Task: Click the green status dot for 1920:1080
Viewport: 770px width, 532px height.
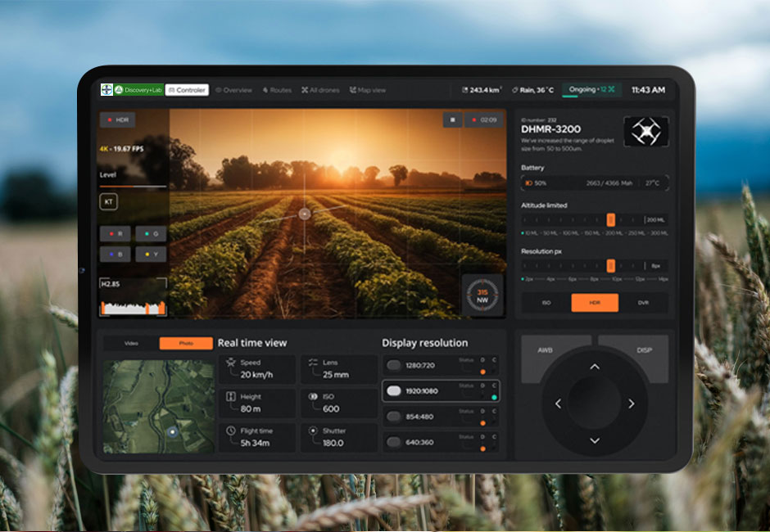Action: click(494, 398)
